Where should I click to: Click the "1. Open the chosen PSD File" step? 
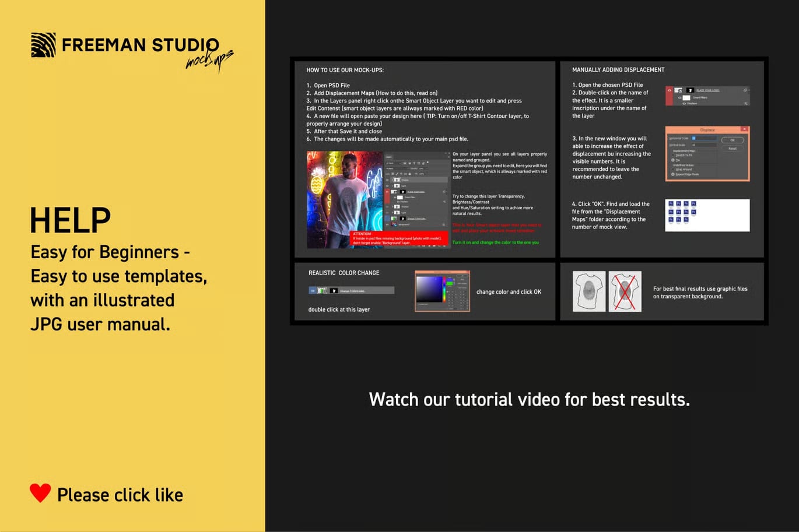607,85
